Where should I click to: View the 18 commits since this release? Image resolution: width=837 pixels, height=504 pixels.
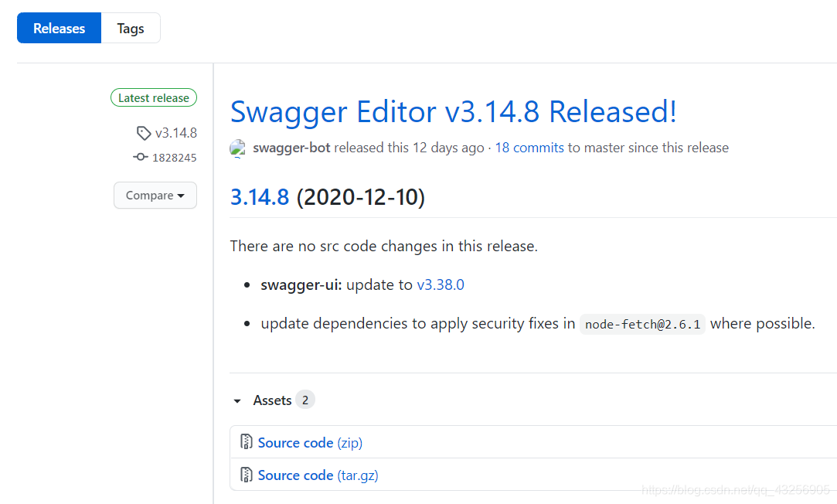click(x=529, y=148)
